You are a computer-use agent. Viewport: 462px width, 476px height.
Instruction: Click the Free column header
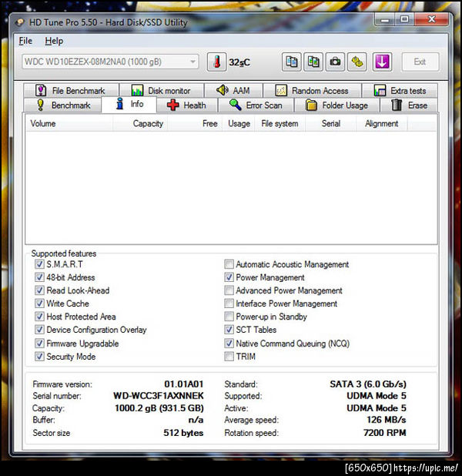click(x=195, y=123)
